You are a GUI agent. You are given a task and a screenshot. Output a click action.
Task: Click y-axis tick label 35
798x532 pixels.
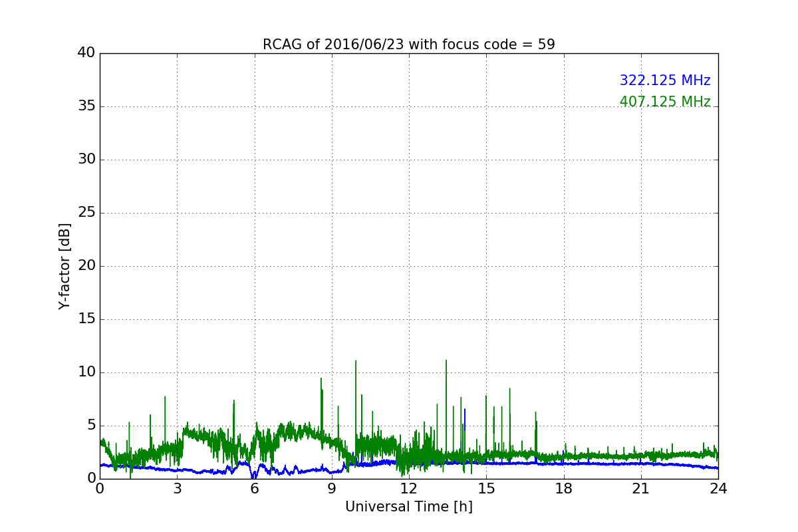coord(86,106)
